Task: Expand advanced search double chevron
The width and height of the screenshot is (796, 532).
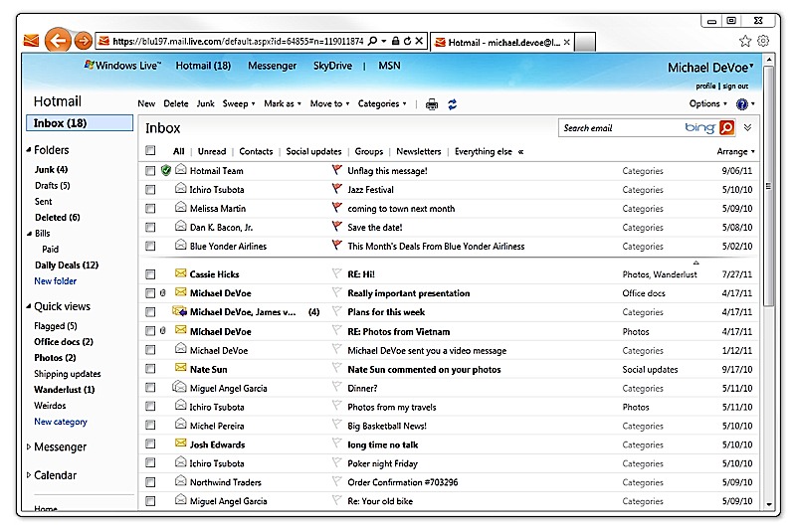Action: 748,127
